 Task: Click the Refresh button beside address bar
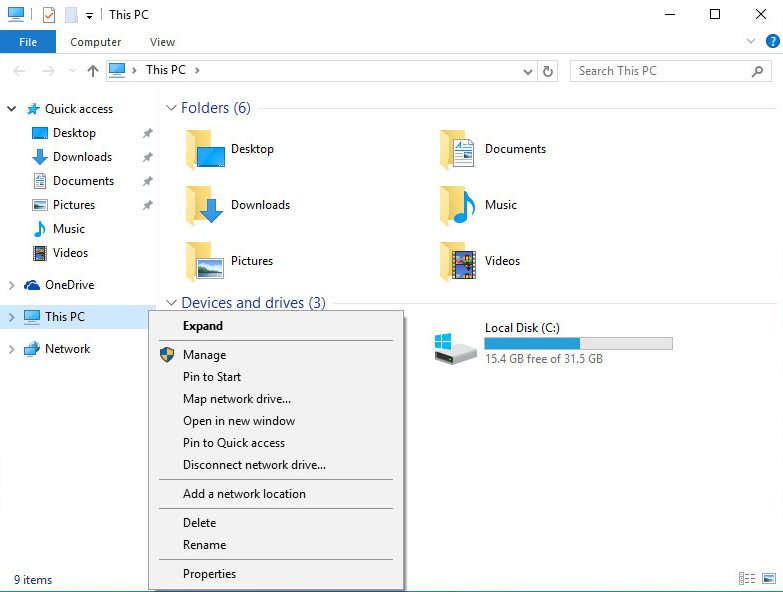coord(547,71)
